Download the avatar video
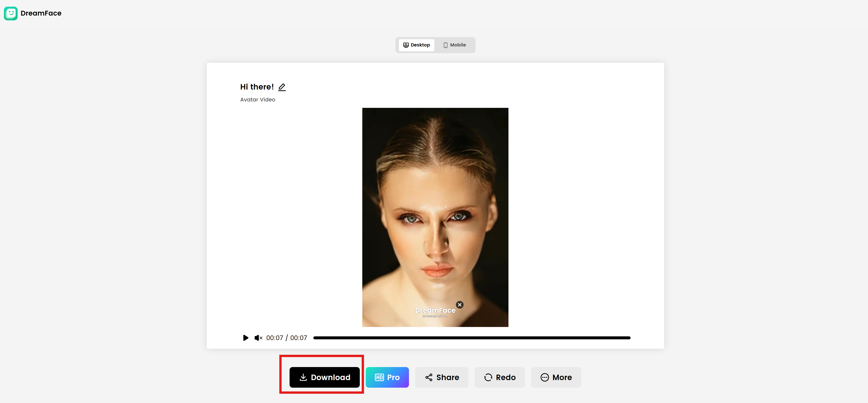 click(325, 377)
